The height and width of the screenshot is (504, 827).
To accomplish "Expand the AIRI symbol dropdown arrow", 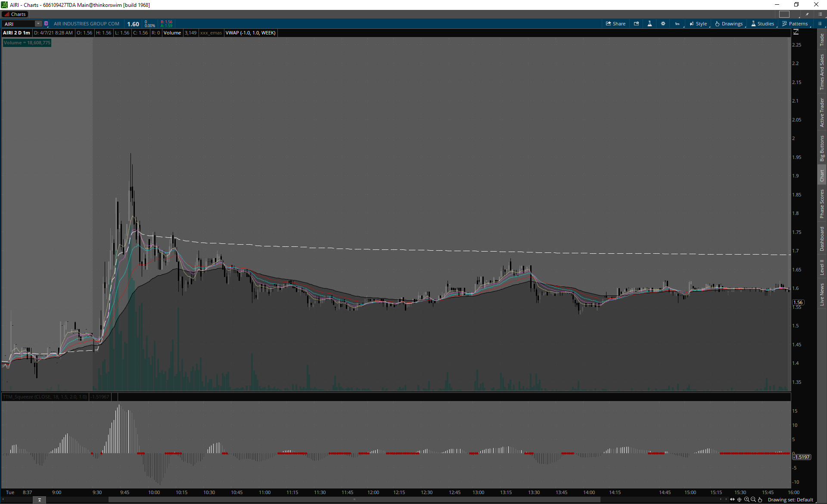I will [x=38, y=24].
